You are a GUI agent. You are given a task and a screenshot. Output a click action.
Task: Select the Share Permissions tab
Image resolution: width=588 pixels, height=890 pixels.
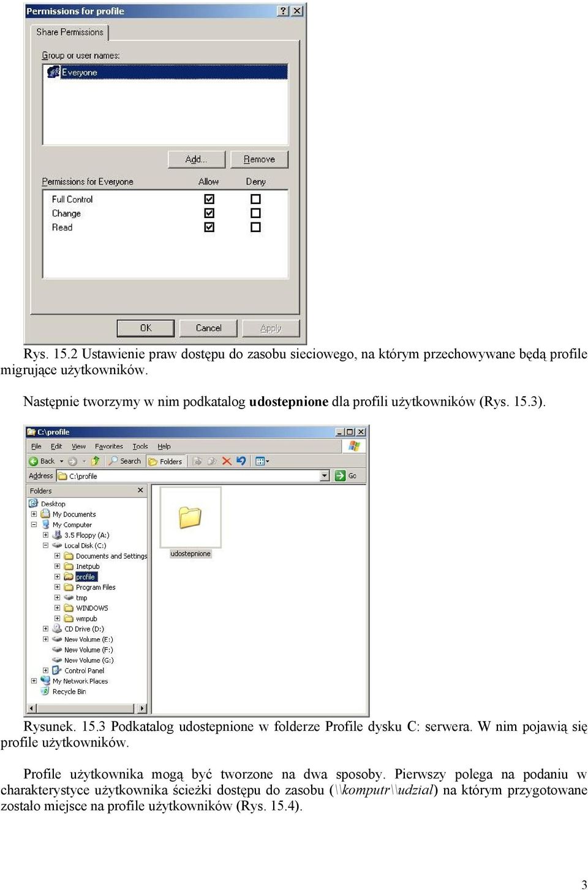tap(70, 32)
